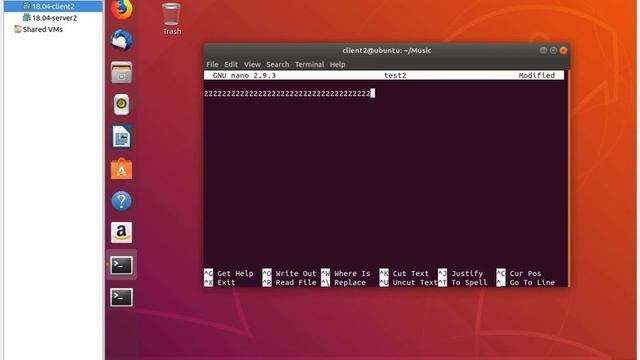640x360 pixels.
Task: Click the 'Write Out' nano shortcut
Action: click(x=296, y=273)
